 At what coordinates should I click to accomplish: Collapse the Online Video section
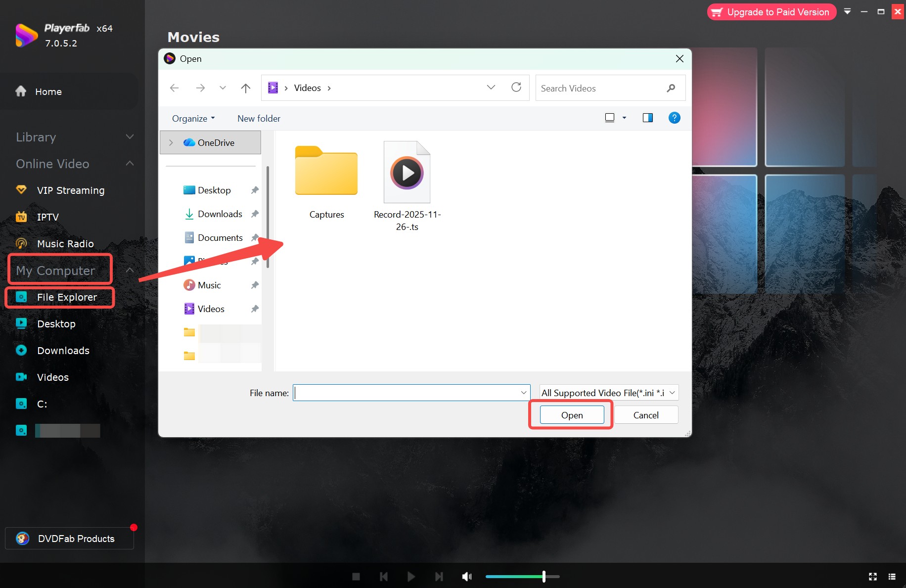pos(129,163)
